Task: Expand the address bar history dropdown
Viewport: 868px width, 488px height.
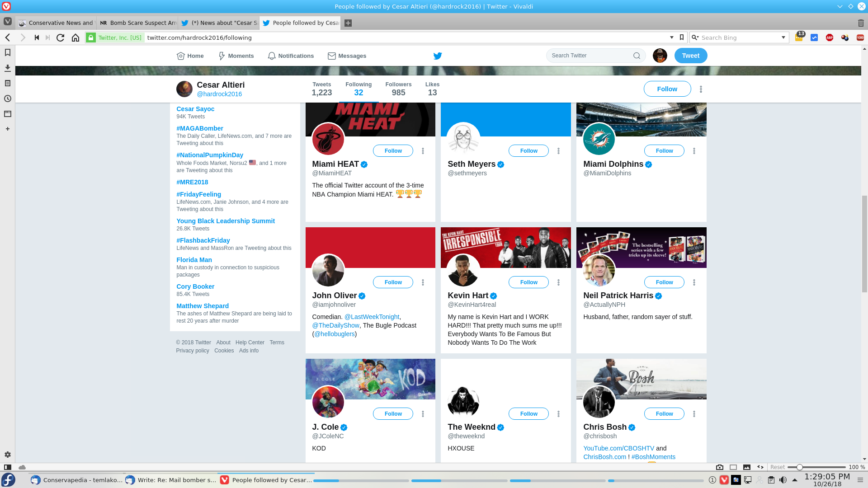Action: tap(672, 38)
